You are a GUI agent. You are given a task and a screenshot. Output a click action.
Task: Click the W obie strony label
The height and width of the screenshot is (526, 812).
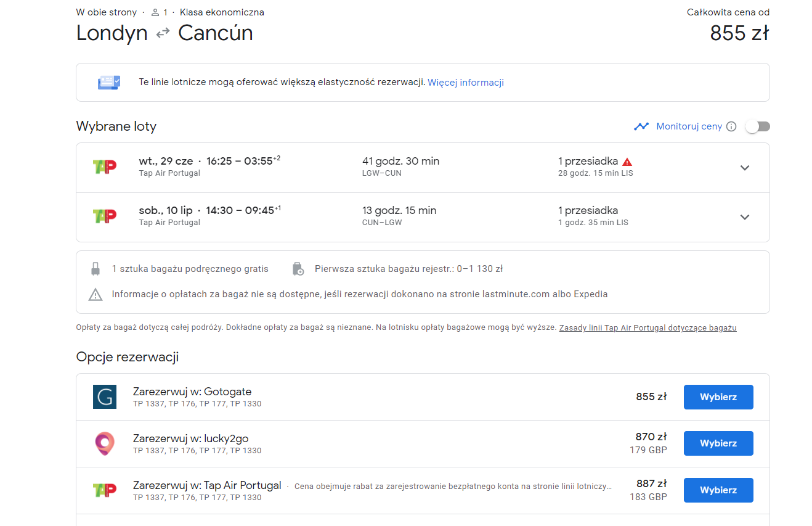(x=106, y=12)
